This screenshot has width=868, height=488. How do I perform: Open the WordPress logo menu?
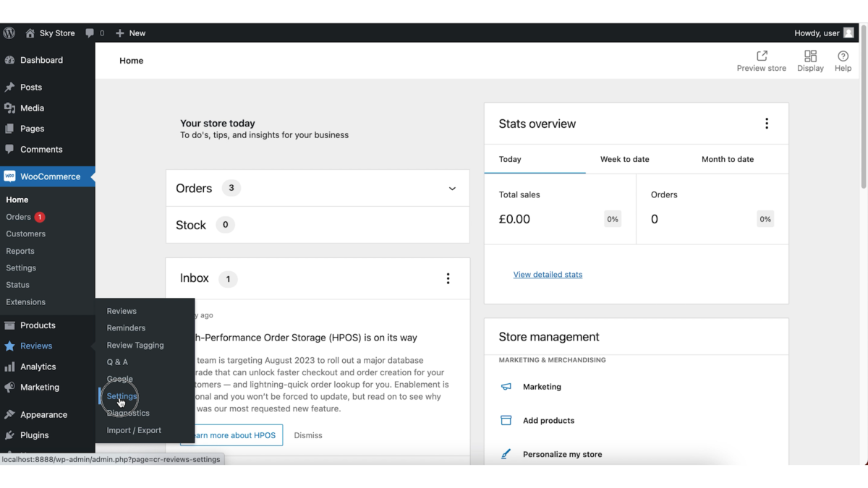[x=8, y=33]
